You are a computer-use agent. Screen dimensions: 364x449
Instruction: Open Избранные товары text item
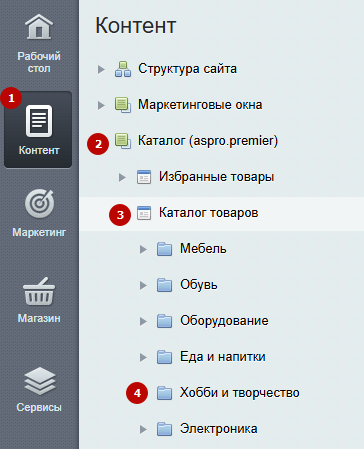point(217,177)
